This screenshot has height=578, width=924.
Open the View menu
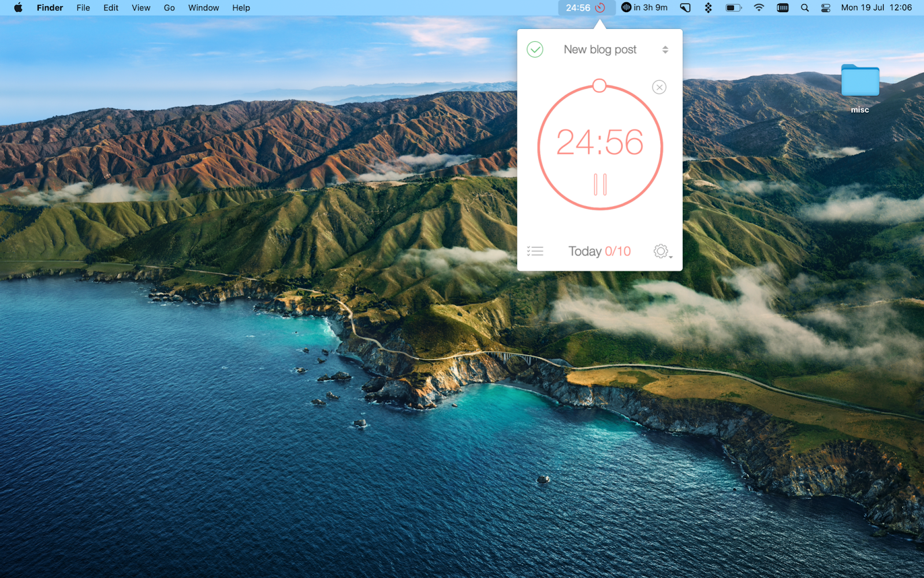[x=141, y=8]
